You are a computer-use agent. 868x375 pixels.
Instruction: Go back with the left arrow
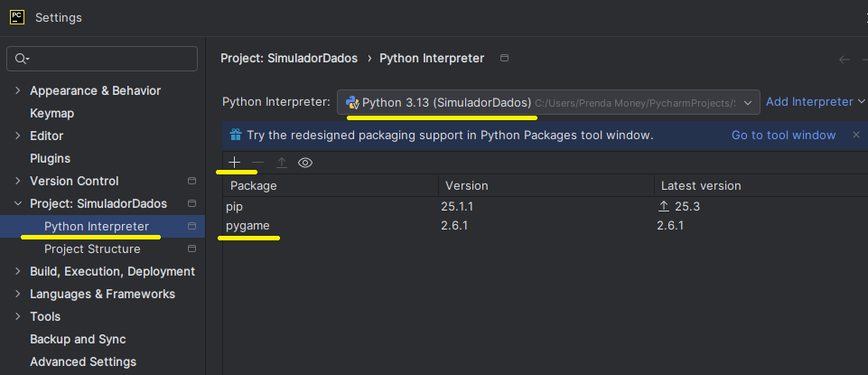coord(845,60)
